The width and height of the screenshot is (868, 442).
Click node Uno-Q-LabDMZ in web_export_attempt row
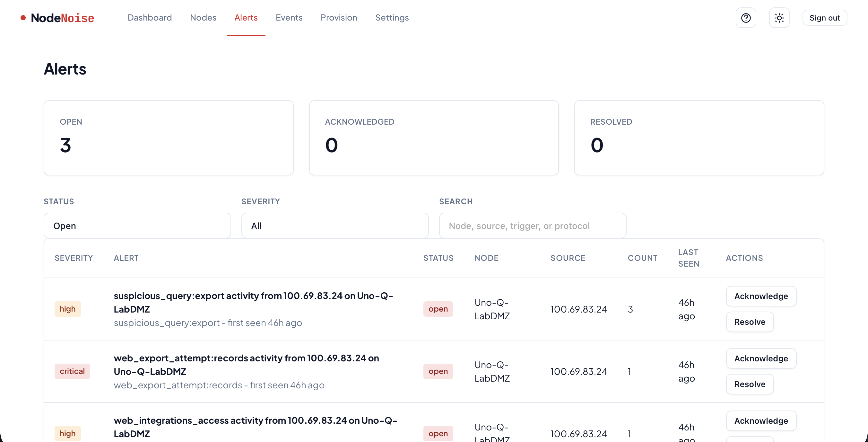click(492, 372)
